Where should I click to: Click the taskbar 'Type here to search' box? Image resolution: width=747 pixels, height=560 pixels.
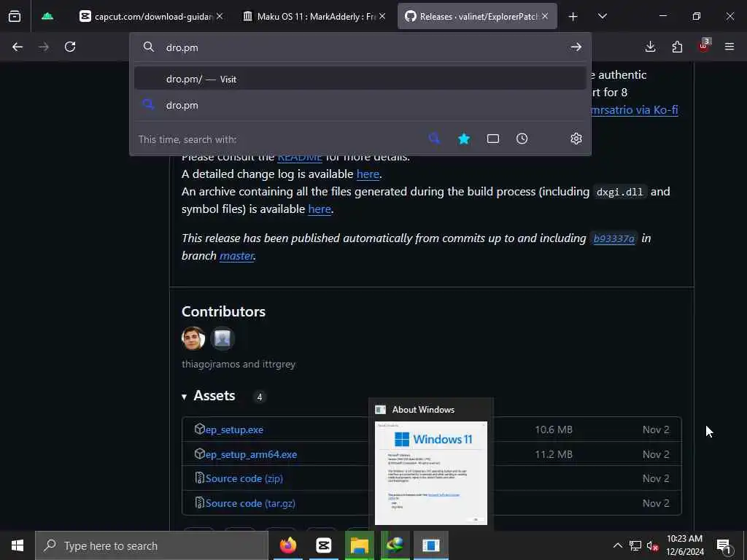pyautogui.click(x=152, y=545)
